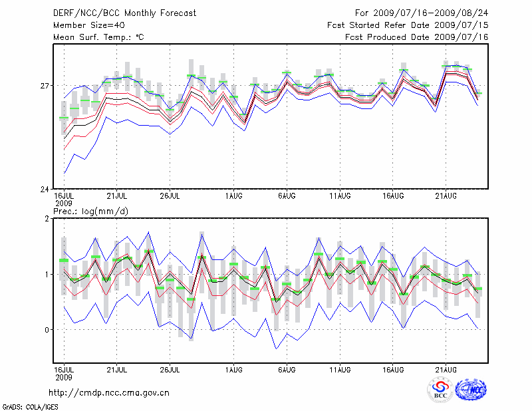The height and width of the screenshot is (411, 532).
Task: Click the 0 tick on precipitation axis
Action: point(47,330)
